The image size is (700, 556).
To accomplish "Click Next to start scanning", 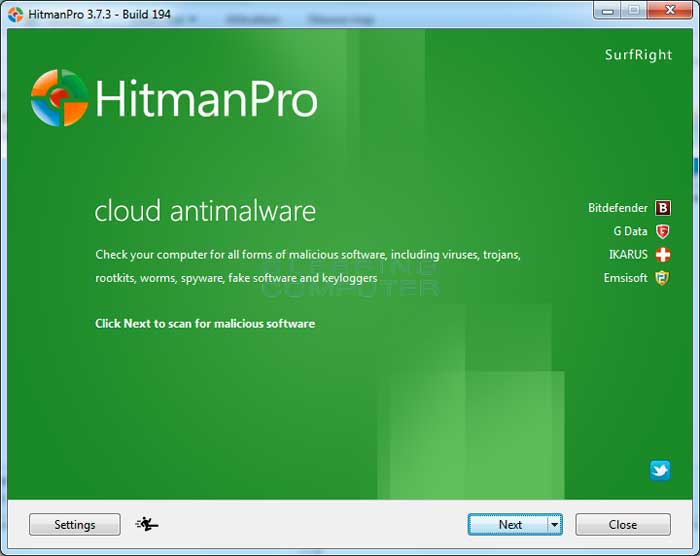I will click(x=508, y=524).
